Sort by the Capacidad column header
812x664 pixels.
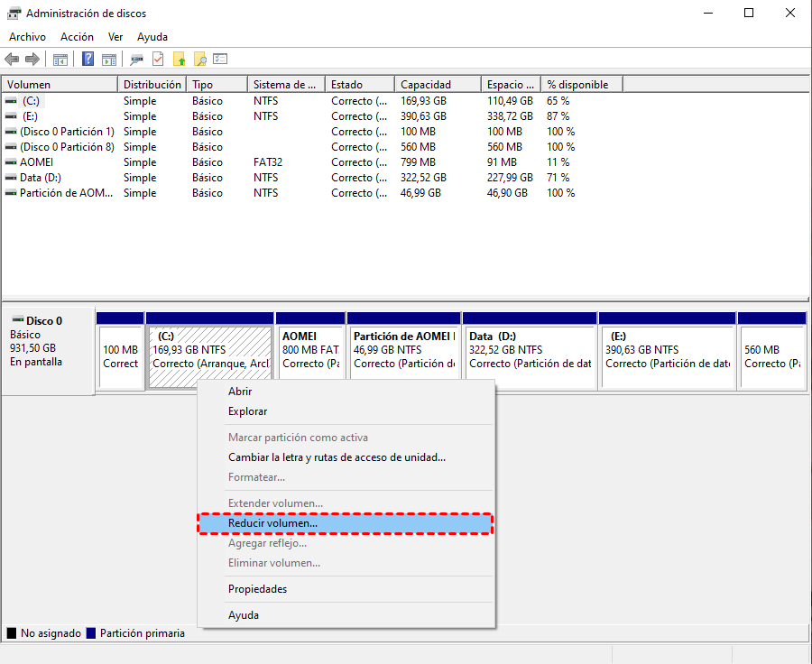(426, 85)
